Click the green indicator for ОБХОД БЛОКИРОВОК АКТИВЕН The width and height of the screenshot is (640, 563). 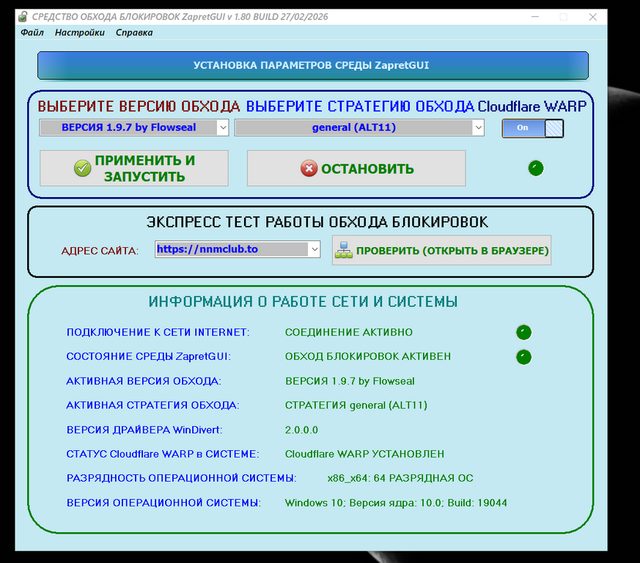(x=524, y=357)
